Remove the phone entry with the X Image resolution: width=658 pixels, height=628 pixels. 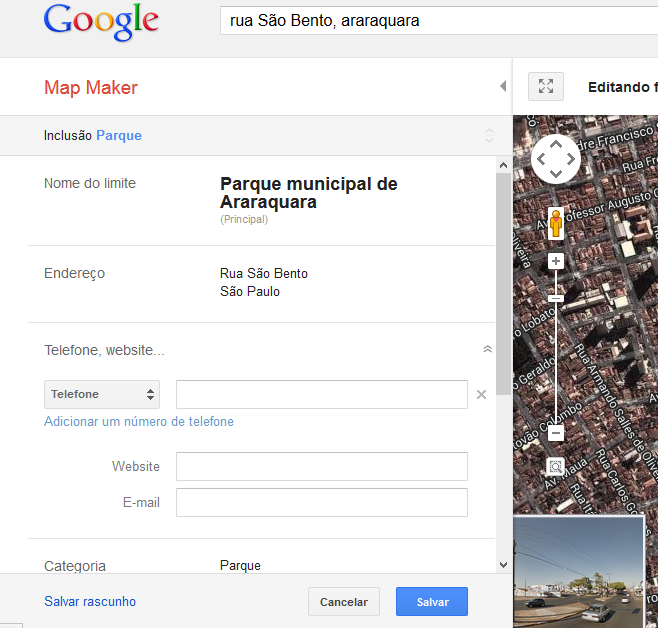pyautogui.click(x=481, y=394)
